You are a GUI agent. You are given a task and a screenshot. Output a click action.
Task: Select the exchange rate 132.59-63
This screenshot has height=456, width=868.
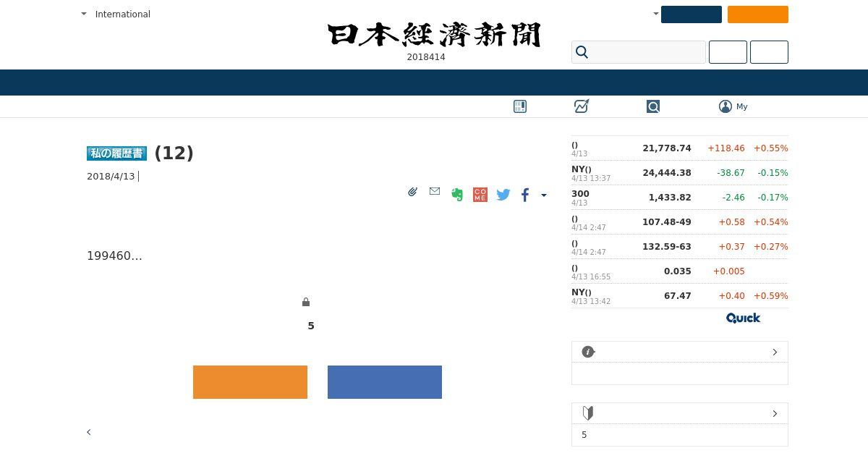pyautogui.click(x=667, y=247)
